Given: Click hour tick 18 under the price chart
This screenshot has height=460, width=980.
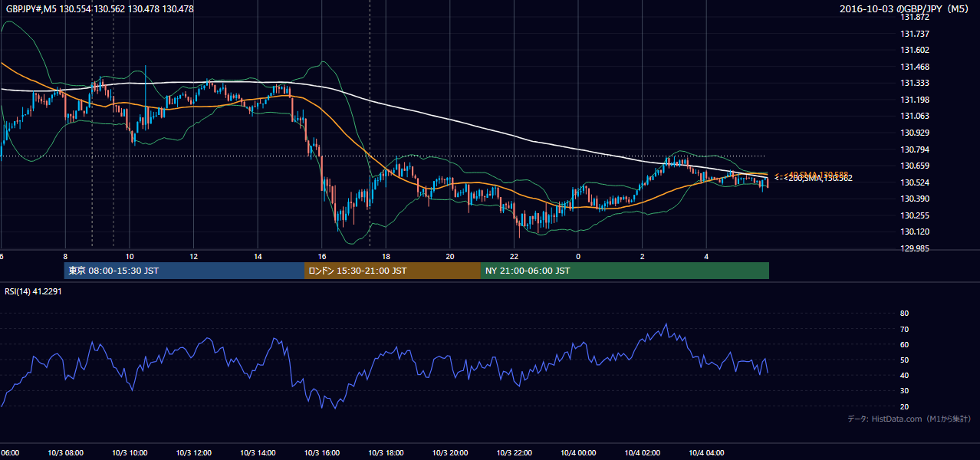Looking at the screenshot, I should pos(386,256).
